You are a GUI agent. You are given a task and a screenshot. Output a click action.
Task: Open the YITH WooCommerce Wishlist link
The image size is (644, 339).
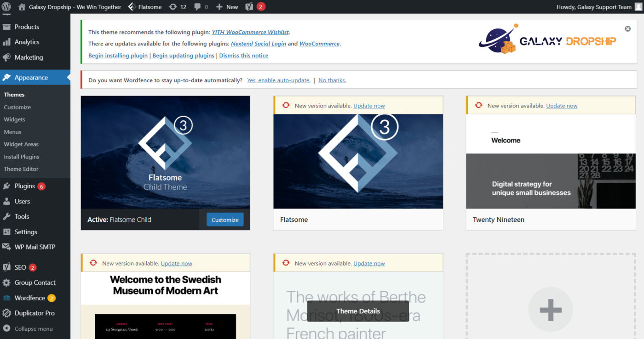[x=250, y=32]
